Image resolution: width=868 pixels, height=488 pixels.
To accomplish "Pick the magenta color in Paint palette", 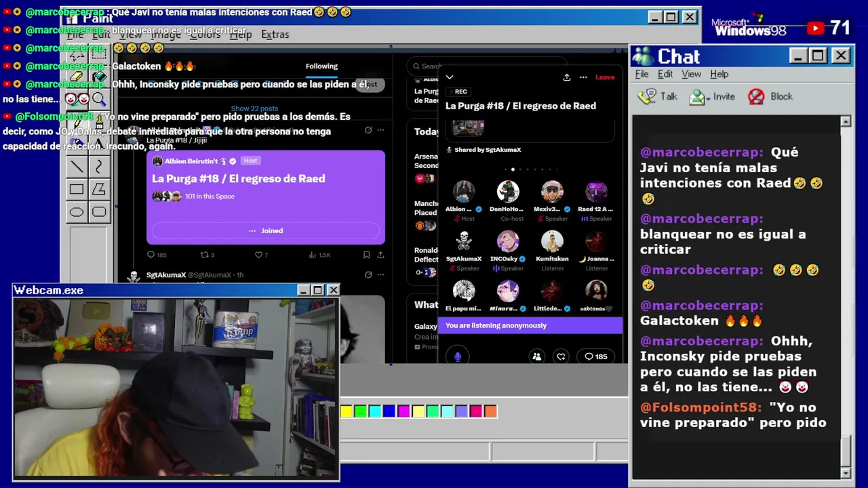I will (403, 411).
